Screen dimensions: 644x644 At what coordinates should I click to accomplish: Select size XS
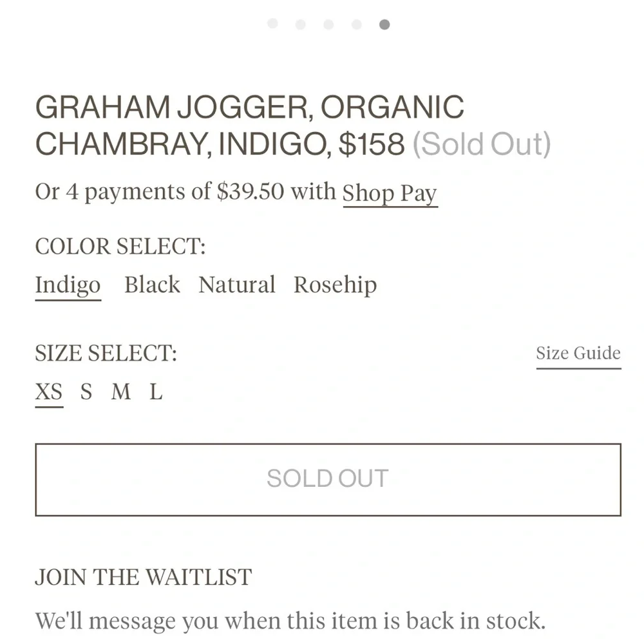click(x=49, y=392)
